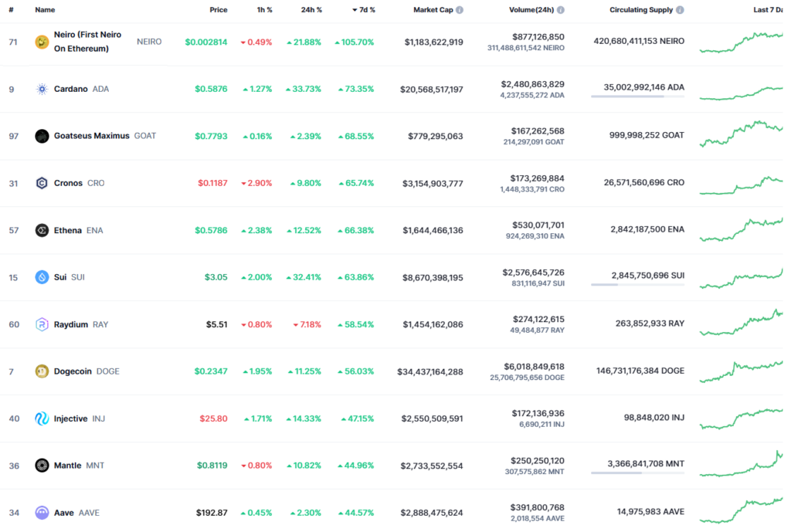Sort by the Price column header

click(219, 10)
